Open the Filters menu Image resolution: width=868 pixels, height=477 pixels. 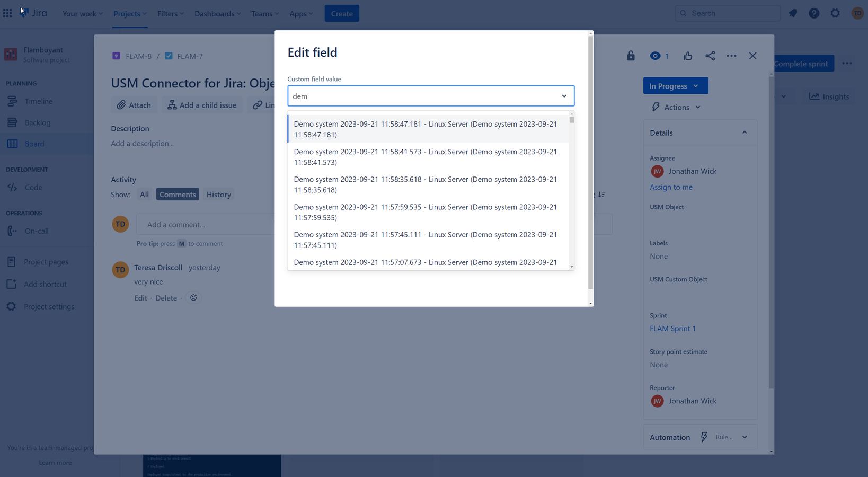tap(171, 13)
